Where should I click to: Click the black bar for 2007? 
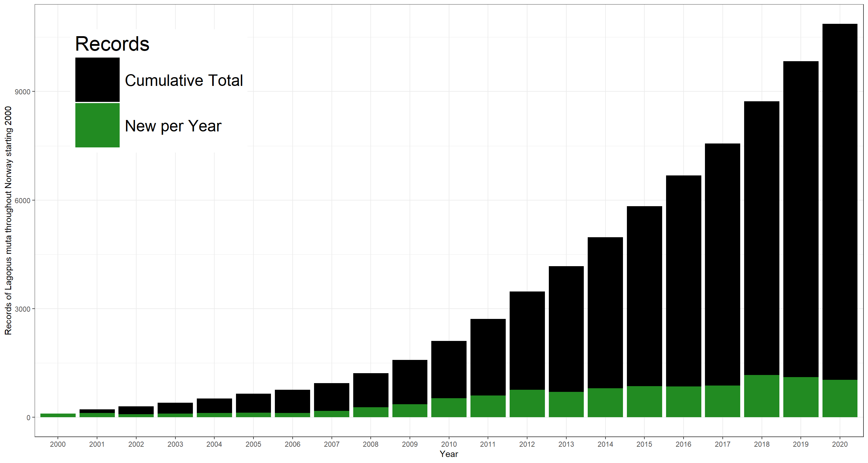331,397
